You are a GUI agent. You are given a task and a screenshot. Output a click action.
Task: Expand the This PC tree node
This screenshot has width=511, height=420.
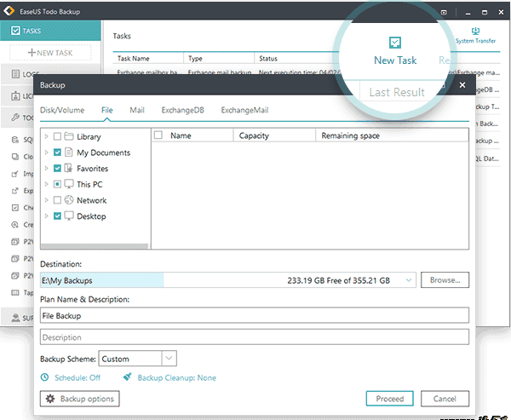(x=46, y=184)
